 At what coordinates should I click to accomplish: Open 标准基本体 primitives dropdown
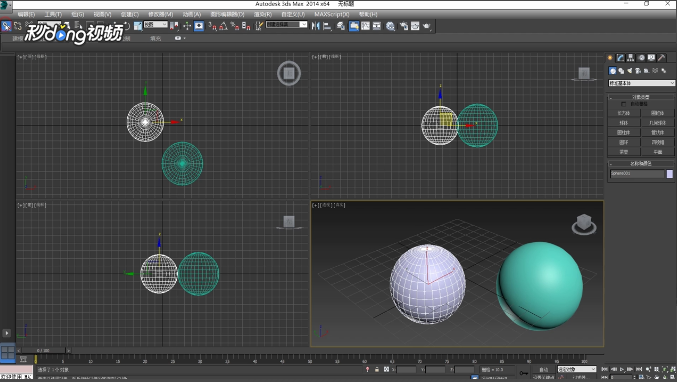(641, 83)
